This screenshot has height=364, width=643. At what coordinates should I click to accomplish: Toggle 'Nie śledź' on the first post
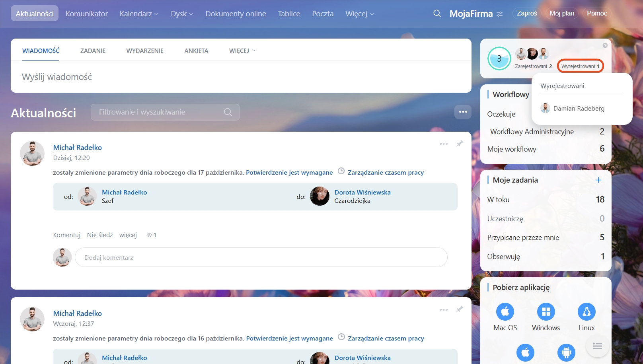pos(100,235)
